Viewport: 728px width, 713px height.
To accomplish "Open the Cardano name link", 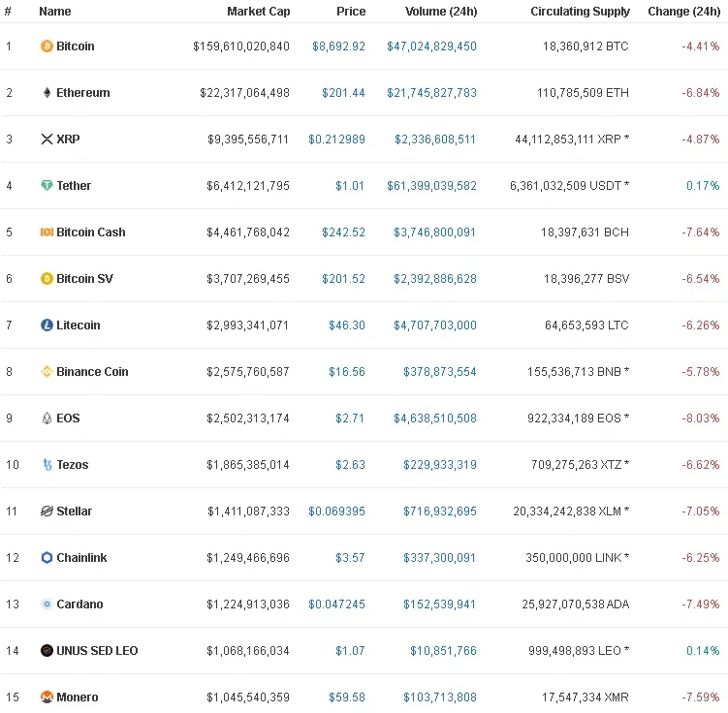I will click(79, 604).
